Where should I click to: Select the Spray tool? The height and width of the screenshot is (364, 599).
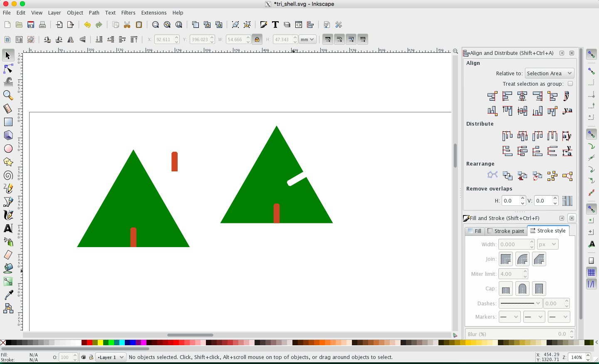tap(8, 242)
